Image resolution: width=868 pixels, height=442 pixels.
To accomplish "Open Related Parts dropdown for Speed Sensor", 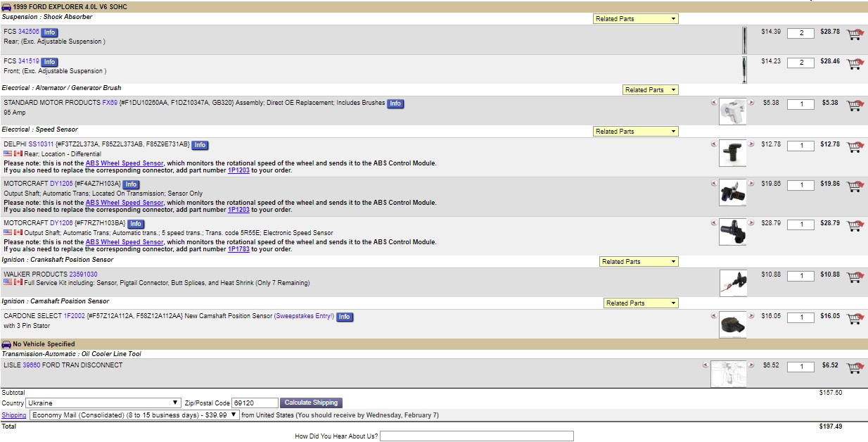I will click(x=636, y=132).
